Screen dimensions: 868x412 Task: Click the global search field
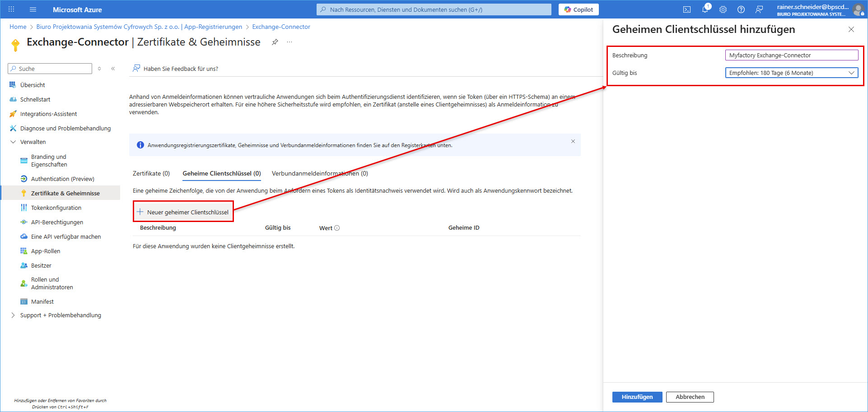point(434,9)
